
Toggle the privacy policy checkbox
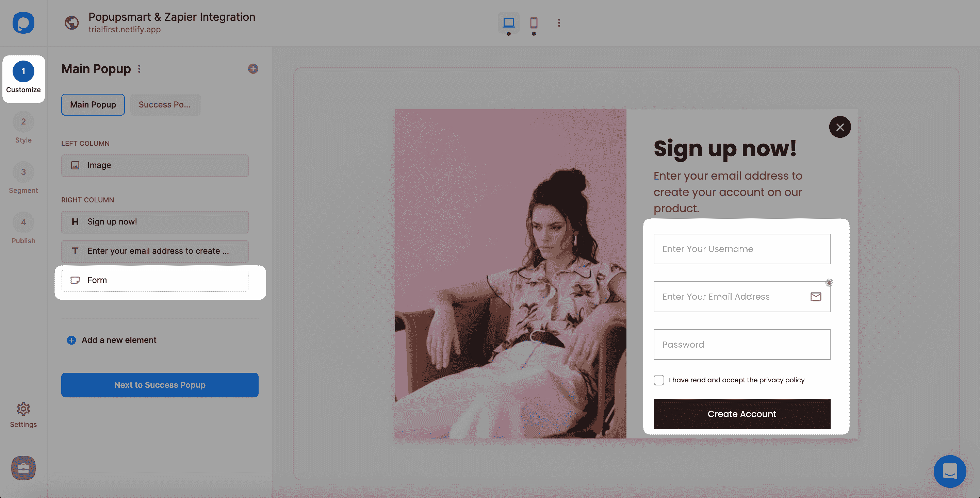pyautogui.click(x=658, y=380)
